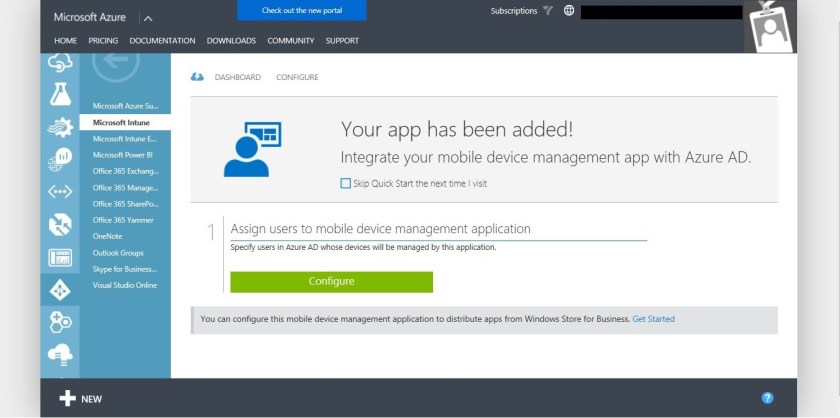Open the help question mark icon
Screen dimensions: 840x418
pyautogui.click(x=767, y=398)
